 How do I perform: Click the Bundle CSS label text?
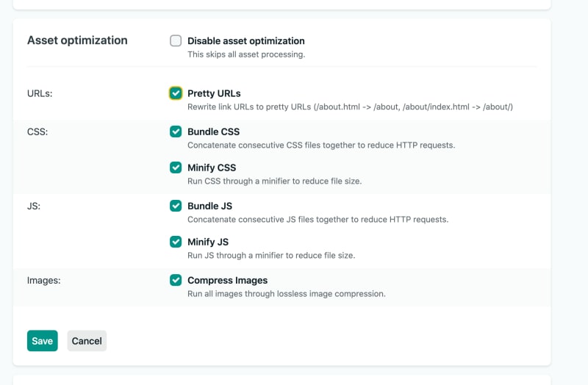pos(213,132)
